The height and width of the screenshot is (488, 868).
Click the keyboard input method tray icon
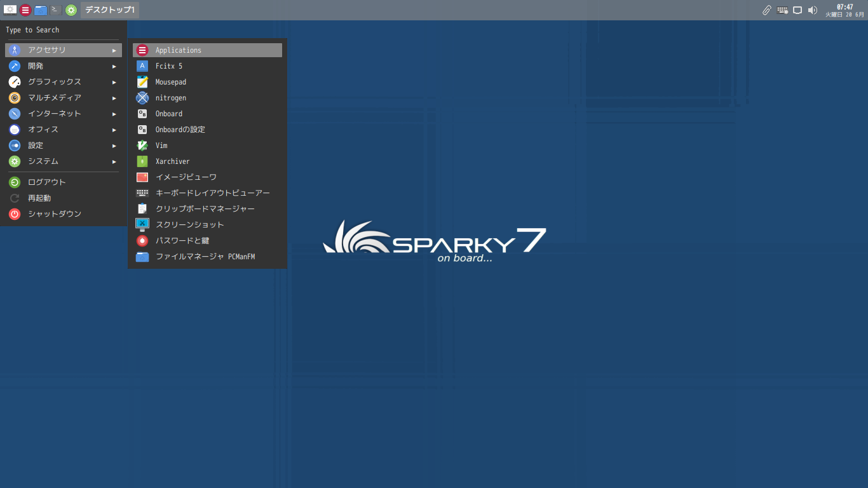(x=782, y=10)
